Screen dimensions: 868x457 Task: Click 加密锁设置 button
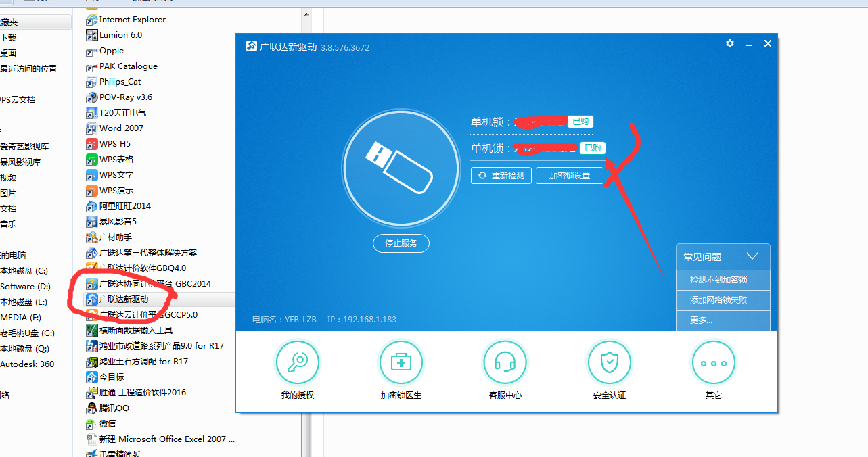coord(569,176)
